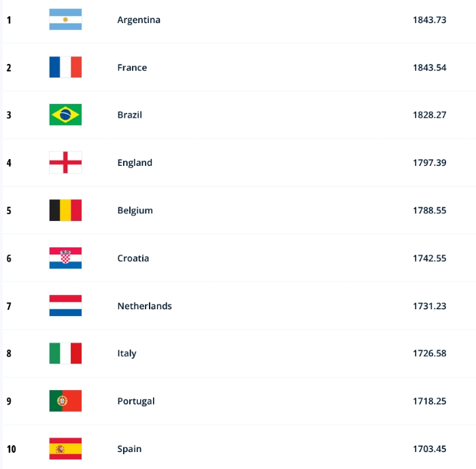Select rank number 9 for Portugal
This screenshot has height=469, width=476.
9,401
